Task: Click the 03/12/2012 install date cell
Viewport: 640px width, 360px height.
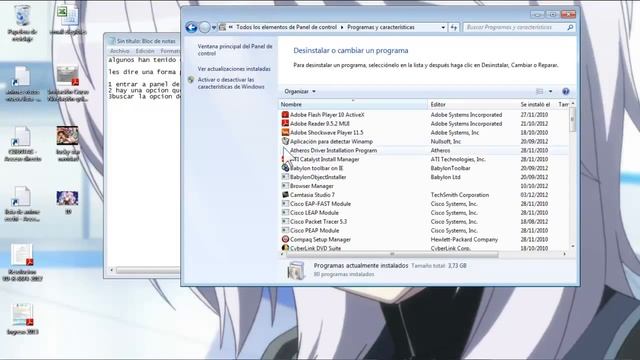Action: coord(534,195)
